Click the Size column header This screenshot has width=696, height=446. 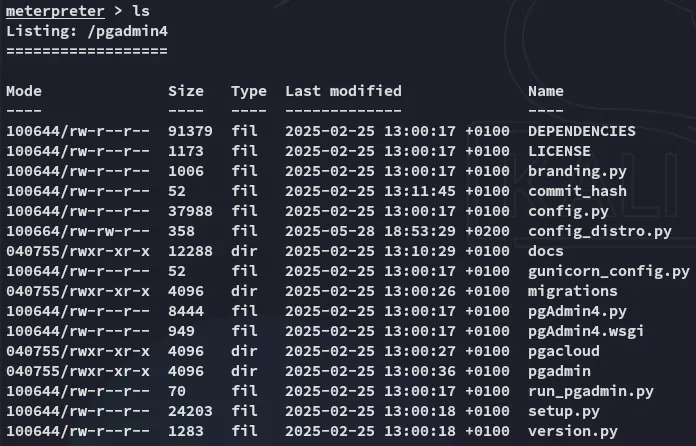(185, 91)
